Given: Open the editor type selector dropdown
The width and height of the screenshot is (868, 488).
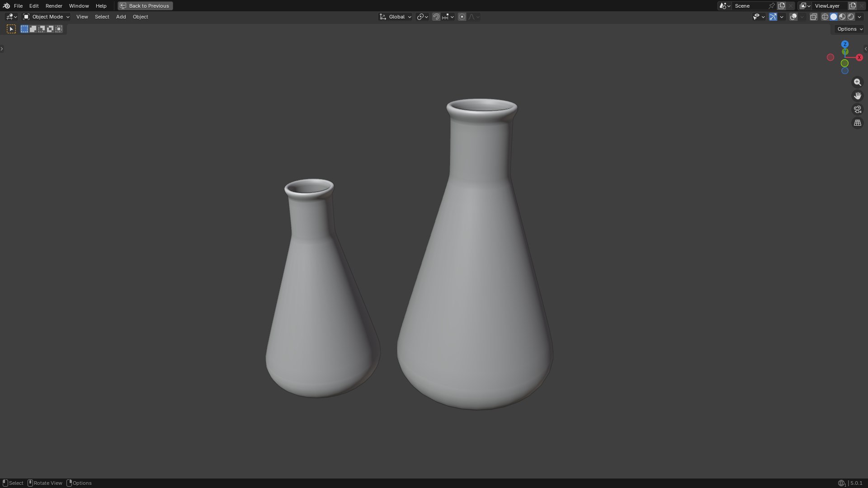Looking at the screenshot, I should 11,17.
